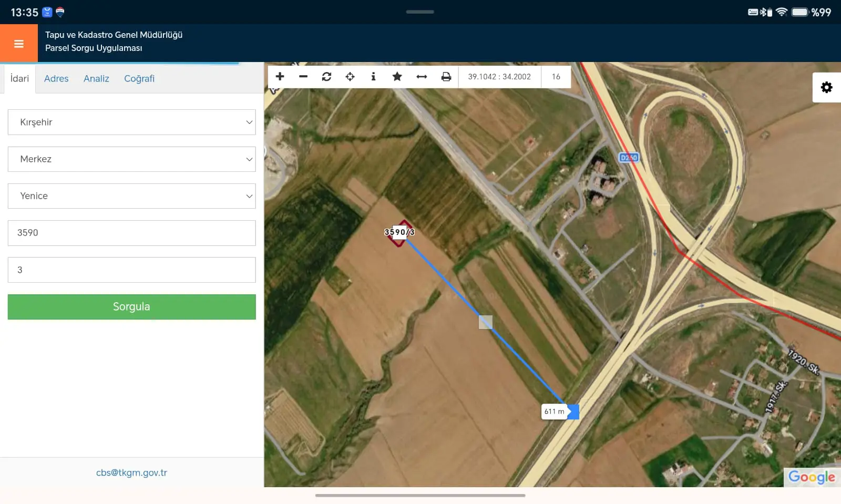Viewport: 841px width, 504px height.
Task: Switch to the Analiz tab
Action: pos(96,78)
